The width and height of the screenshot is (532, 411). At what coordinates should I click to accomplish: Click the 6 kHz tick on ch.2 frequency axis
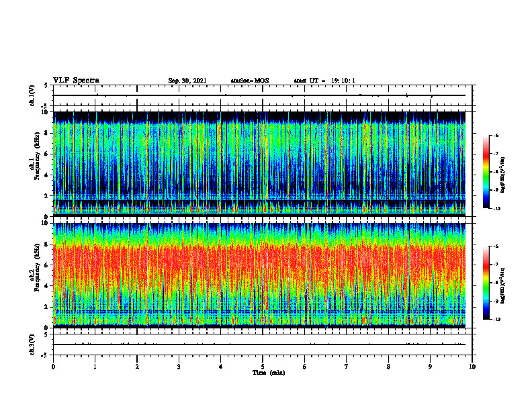(x=47, y=265)
